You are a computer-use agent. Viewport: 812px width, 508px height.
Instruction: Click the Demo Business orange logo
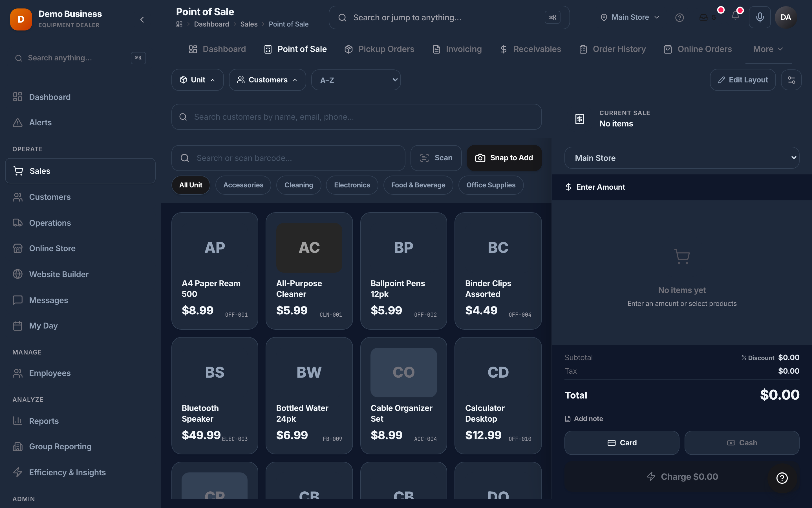pyautogui.click(x=21, y=19)
